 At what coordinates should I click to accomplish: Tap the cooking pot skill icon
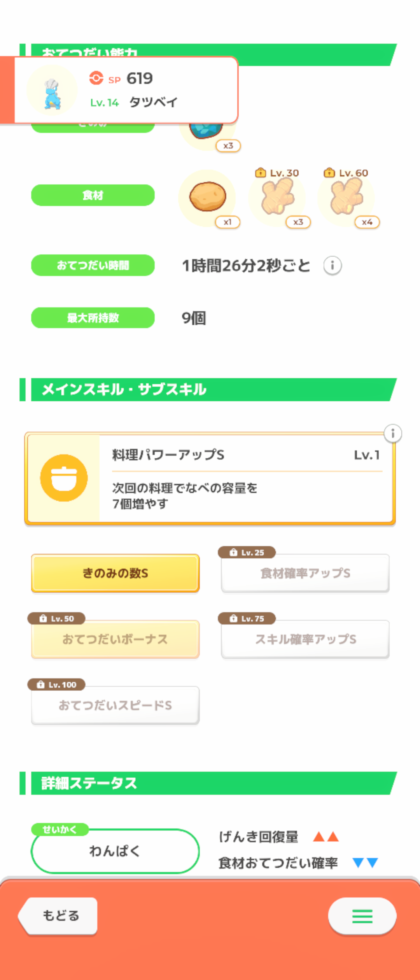tap(64, 478)
